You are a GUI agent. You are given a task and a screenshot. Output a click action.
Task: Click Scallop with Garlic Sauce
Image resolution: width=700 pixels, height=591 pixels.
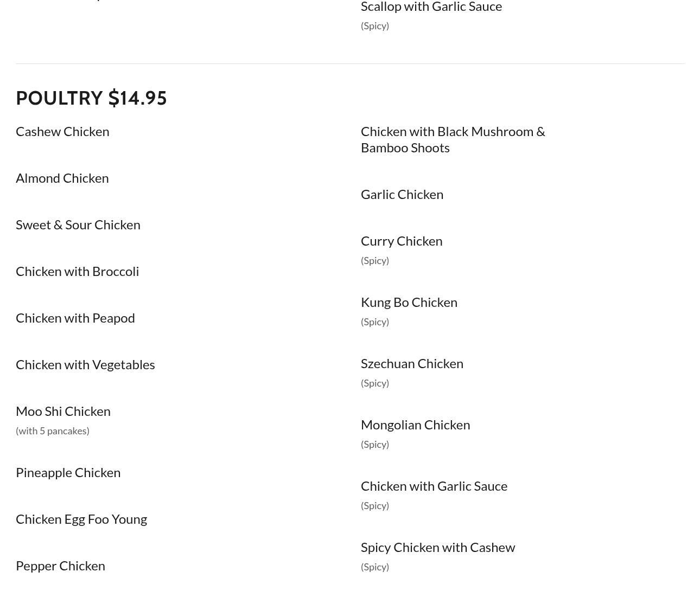pyautogui.click(x=431, y=7)
